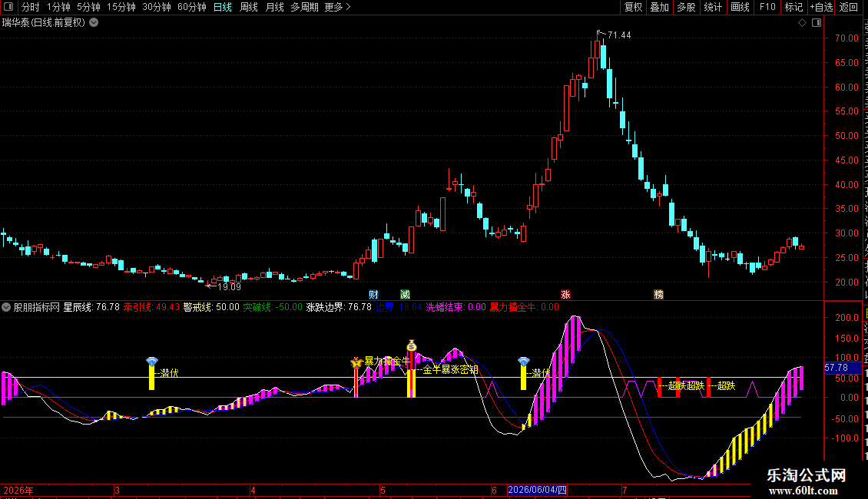Open the 画线 drawing tools
The width and height of the screenshot is (868, 499).
740,7
